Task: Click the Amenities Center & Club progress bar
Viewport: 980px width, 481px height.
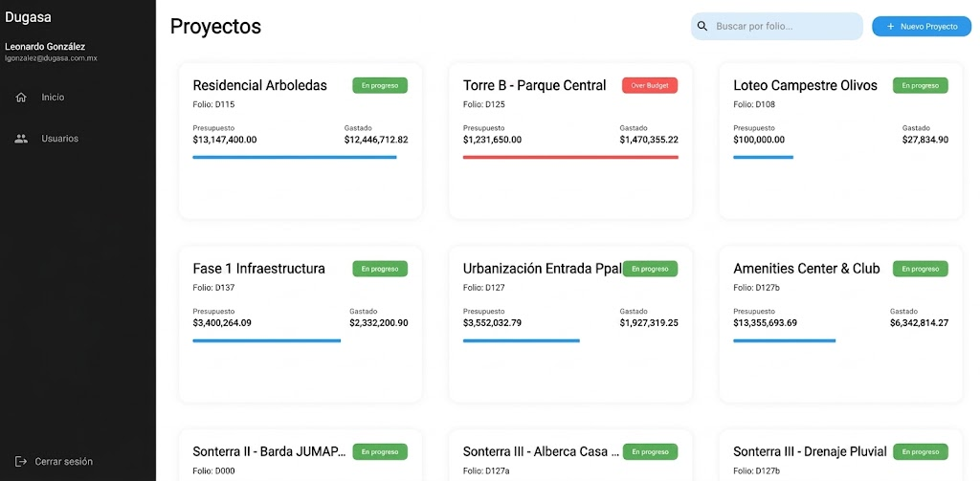Action: click(x=785, y=340)
